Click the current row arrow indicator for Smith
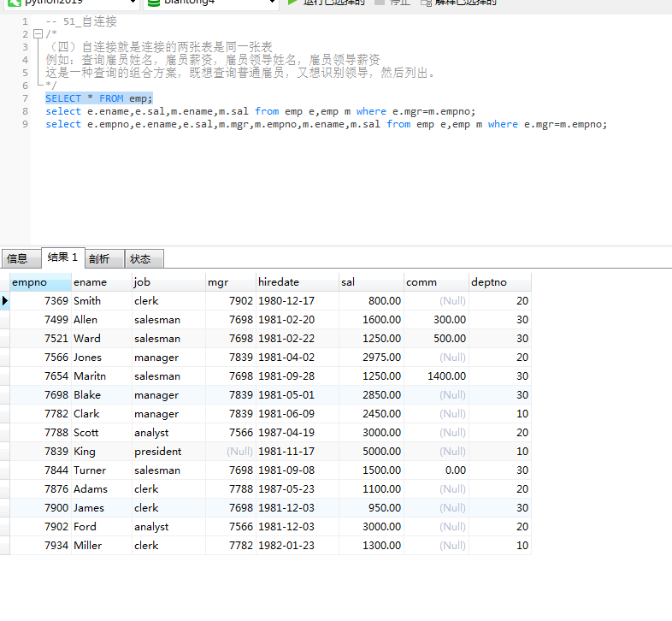The image size is (672, 621). pos(5,301)
